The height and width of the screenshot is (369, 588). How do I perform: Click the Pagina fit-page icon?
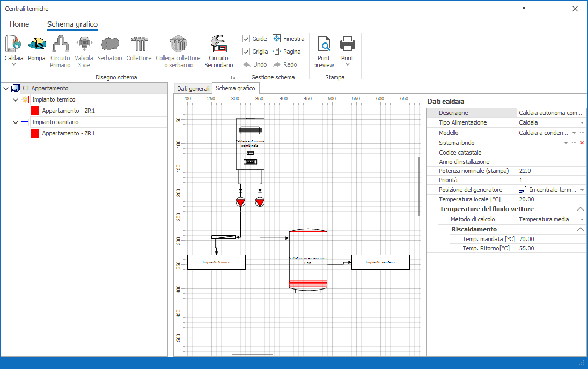pyautogui.click(x=277, y=52)
